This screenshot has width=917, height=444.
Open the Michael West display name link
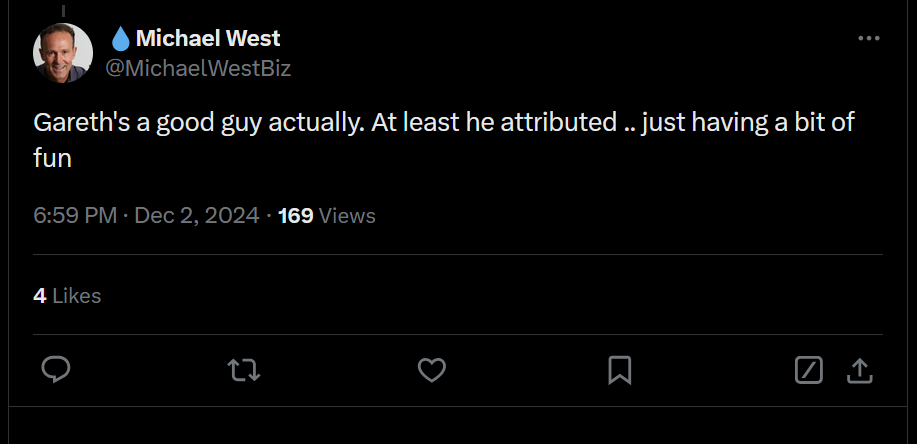click(x=207, y=39)
